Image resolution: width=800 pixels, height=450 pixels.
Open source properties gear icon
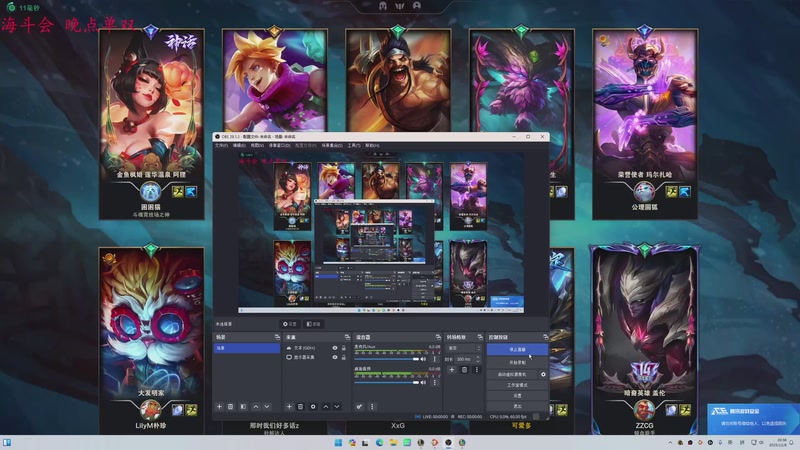click(x=313, y=406)
